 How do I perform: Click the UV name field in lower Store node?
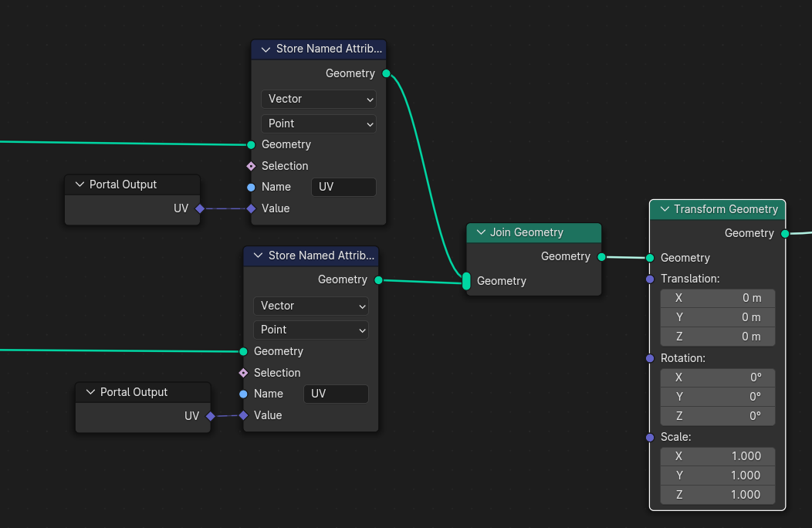(336, 394)
